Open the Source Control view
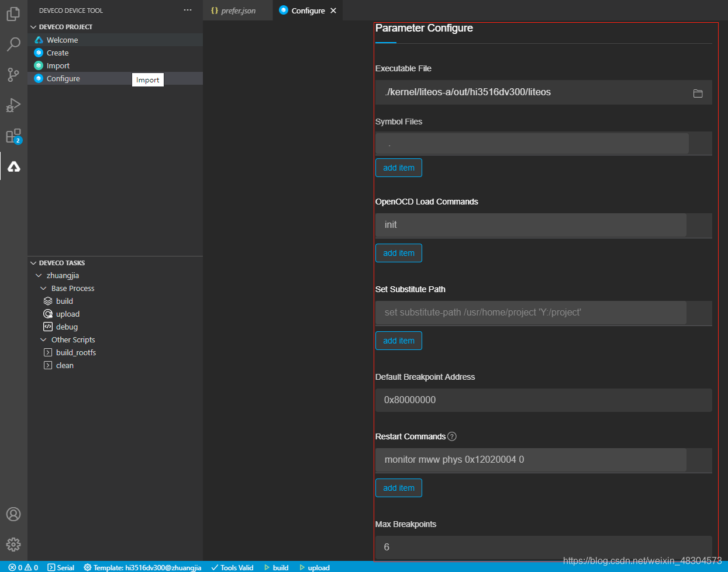The height and width of the screenshot is (572, 728). pyautogui.click(x=13, y=75)
